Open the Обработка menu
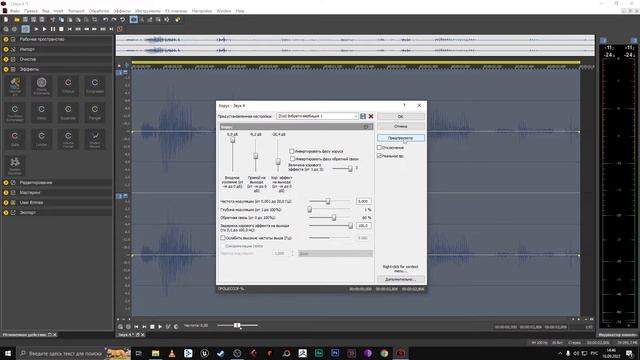This screenshot has height=360, width=640. [x=99, y=11]
